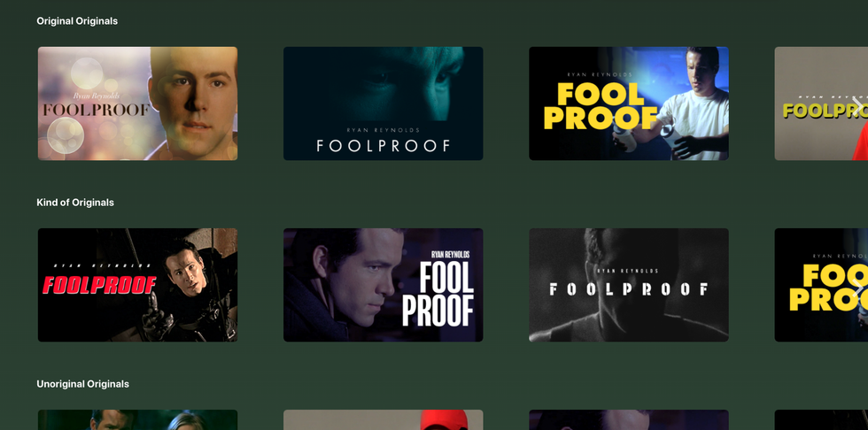Open fourth cropped tile in Unoriginal Originals row
868x430 pixels.
pyautogui.click(x=821, y=419)
